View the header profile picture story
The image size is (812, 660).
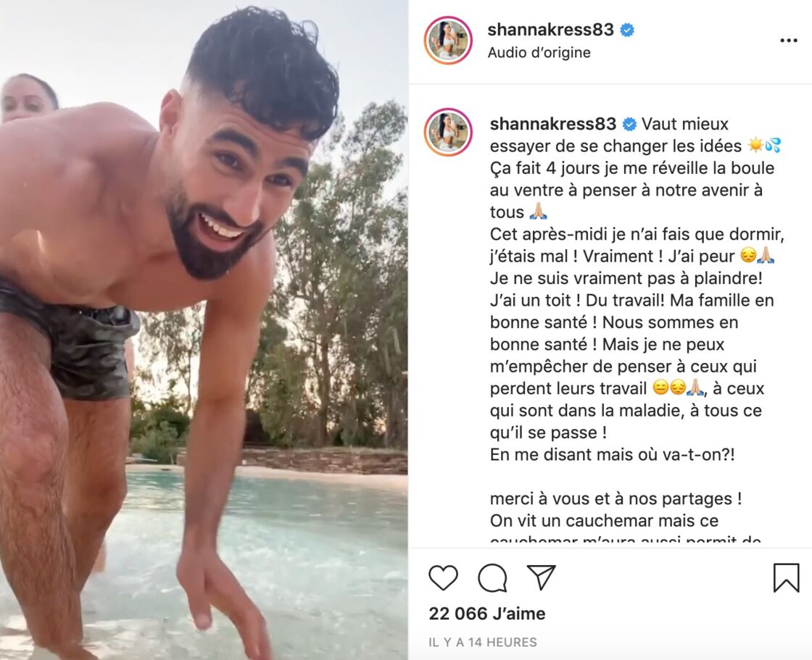[449, 41]
